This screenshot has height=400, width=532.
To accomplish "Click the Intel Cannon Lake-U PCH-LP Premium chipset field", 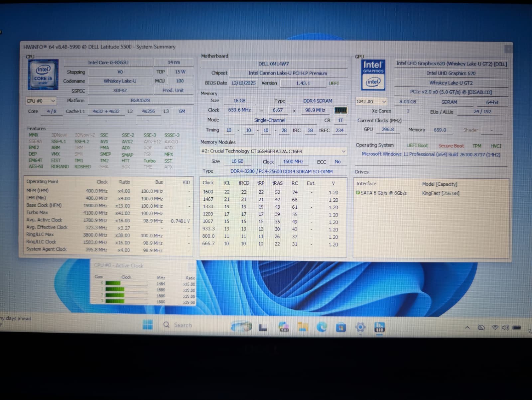I will pyautogui.click(x=288, y=73).
